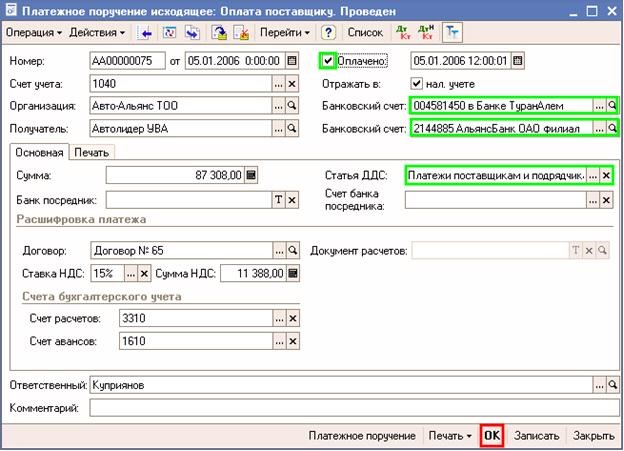Open the Действия menu
Viewport: 624px width, 451px height.
pos(97,33)
